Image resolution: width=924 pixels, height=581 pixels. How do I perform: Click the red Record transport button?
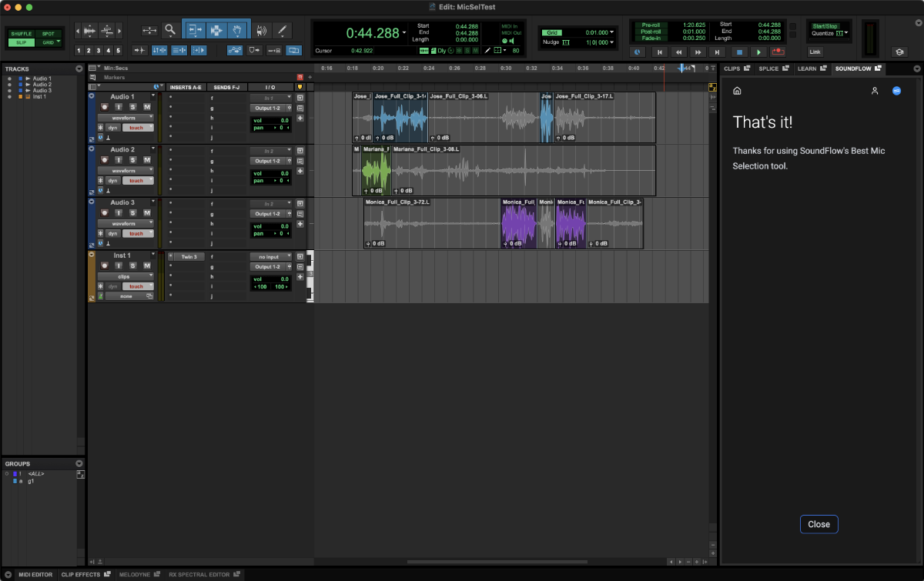coord(778,52)
